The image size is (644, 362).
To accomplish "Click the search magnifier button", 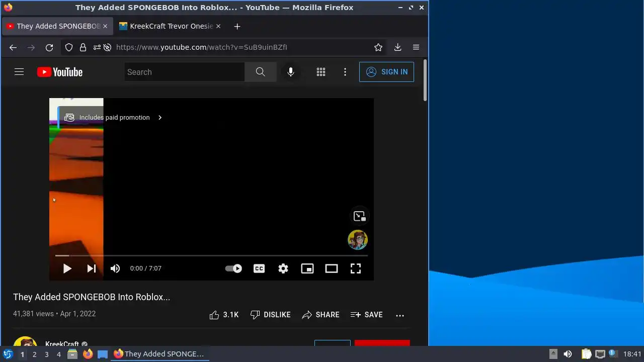I will tap(260, 72).
